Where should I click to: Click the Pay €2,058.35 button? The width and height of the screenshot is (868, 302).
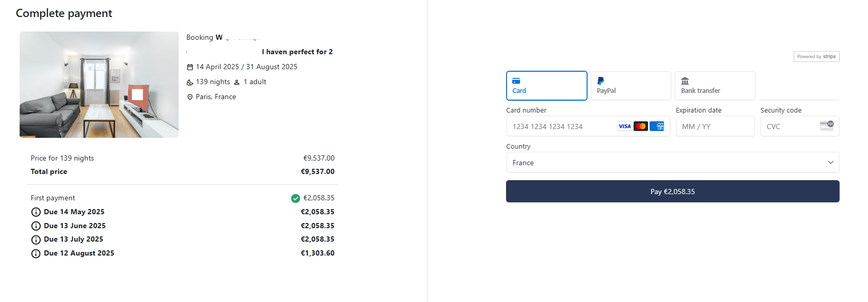[x=673, y=192]
